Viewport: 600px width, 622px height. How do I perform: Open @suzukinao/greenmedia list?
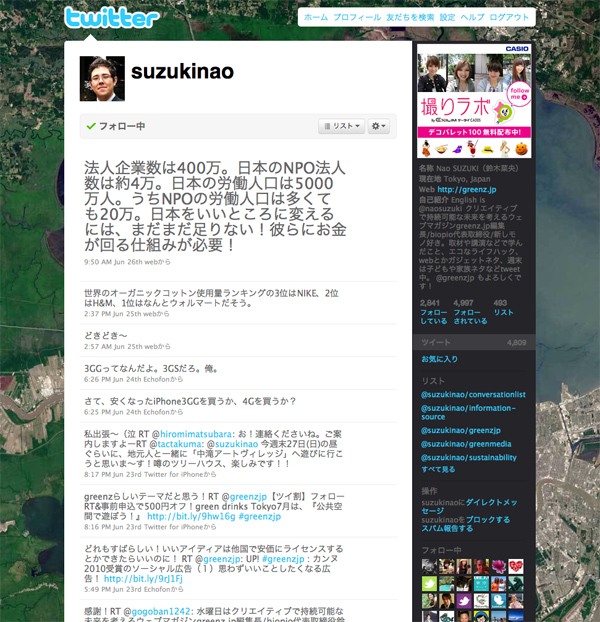[x=466, y=444]
